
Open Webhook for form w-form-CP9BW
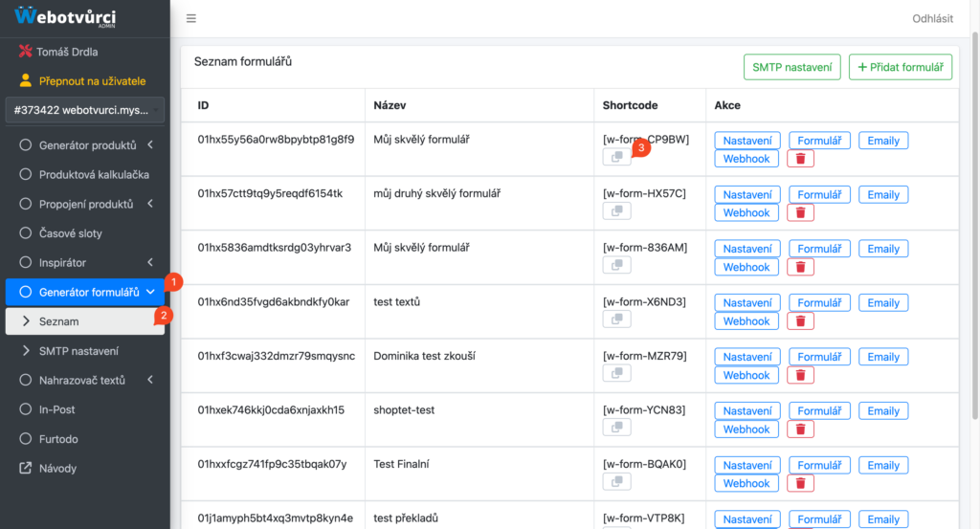(746, 159)
